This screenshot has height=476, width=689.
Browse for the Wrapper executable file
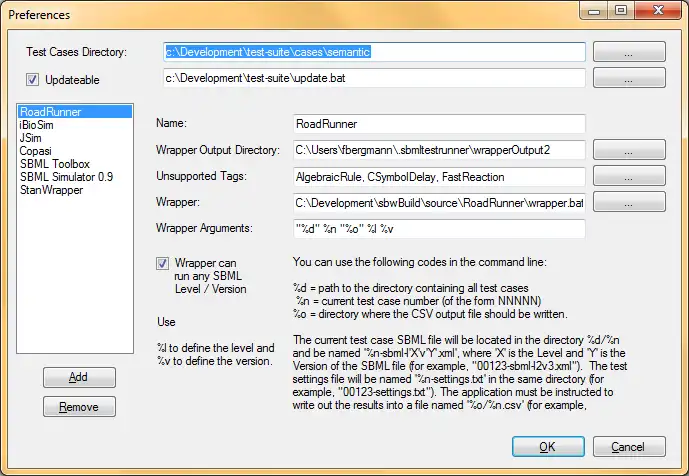coord(629,202)
